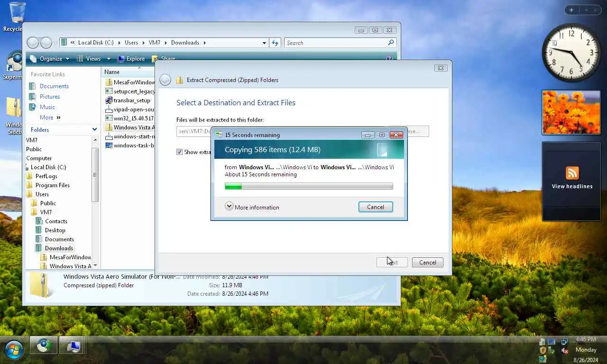607x364 pixels.
Task: Click VM7 in the address bar path
Action: pos(155,43)
